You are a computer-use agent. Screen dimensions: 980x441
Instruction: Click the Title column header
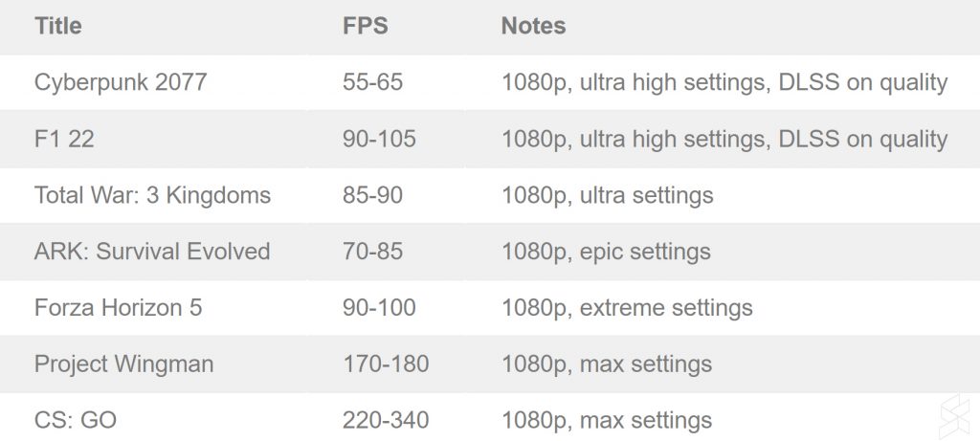[57, 27]
